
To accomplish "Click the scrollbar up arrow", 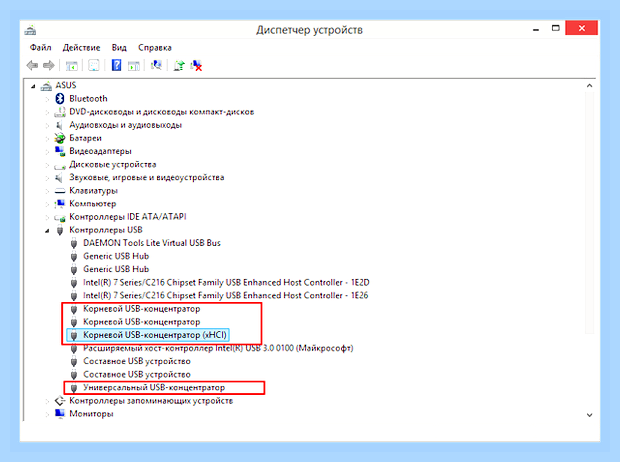I will pyautogui.click(x=589, y=85).
